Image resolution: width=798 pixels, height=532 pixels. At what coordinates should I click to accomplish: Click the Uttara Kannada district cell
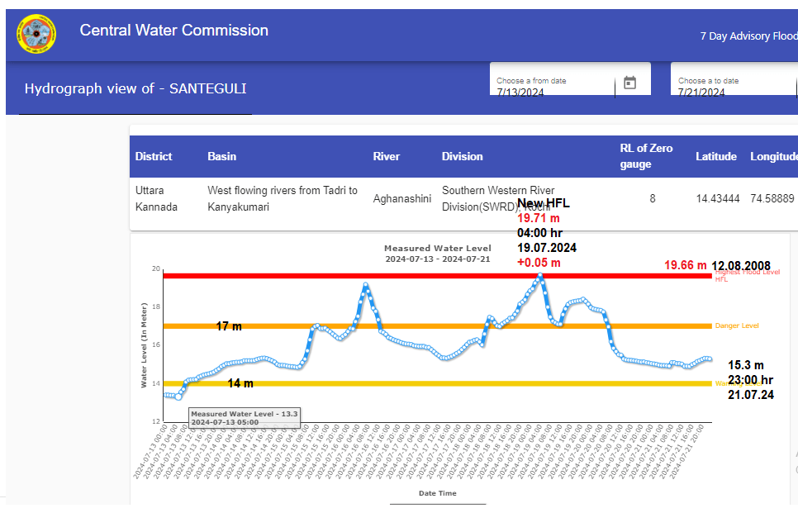[x=156, y=198]
